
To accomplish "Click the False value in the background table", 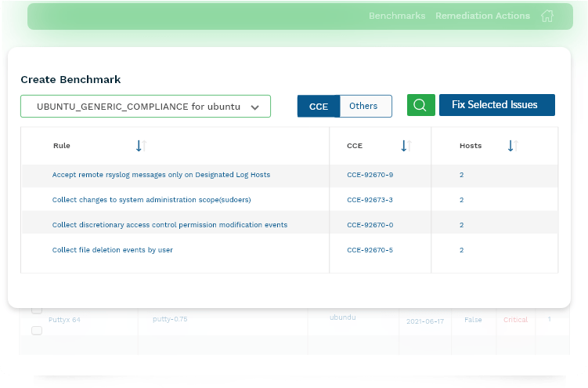I will click(473, 320).
